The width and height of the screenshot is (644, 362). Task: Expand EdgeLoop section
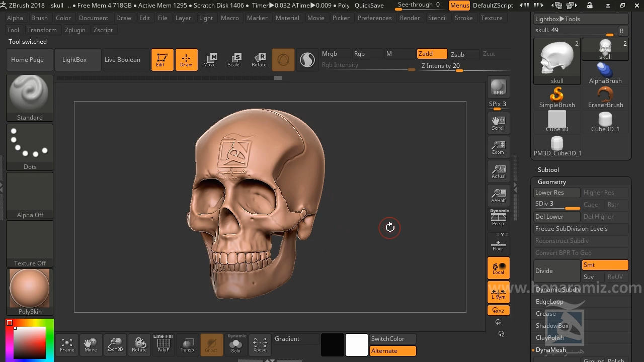549,302
